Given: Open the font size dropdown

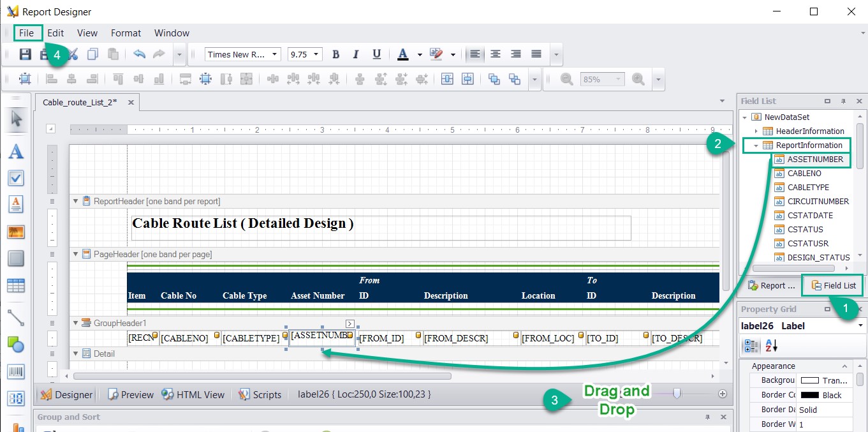Looking at the screenshot, I should [x=316, y=54].
